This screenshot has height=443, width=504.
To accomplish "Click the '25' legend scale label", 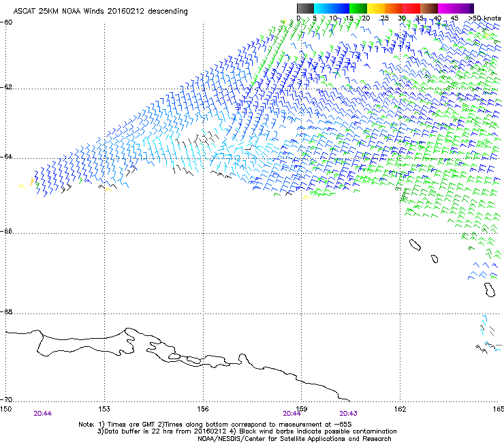I will tap(385, 18).
